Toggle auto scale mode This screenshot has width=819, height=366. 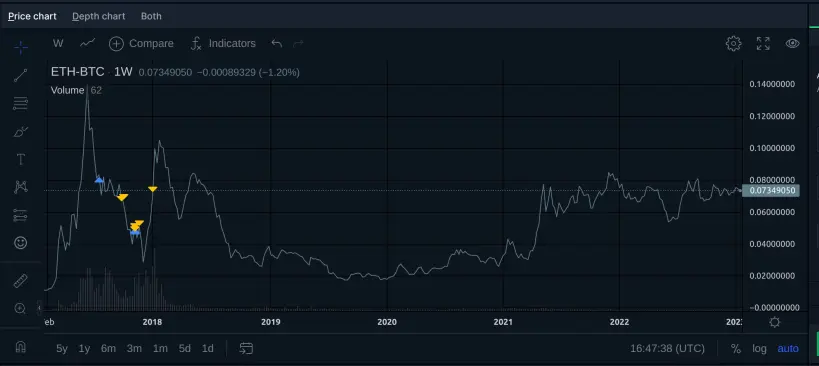pos(788,349)
